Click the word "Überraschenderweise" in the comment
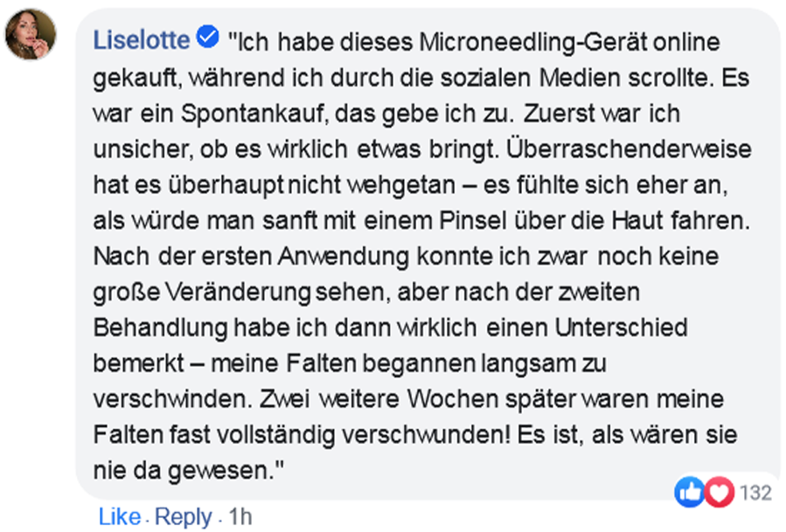 (x=637, y=149)
